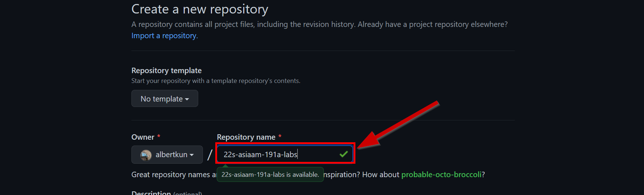Click the Repository name field label
This screenshot has width=644, height=195.
[246, 137]
